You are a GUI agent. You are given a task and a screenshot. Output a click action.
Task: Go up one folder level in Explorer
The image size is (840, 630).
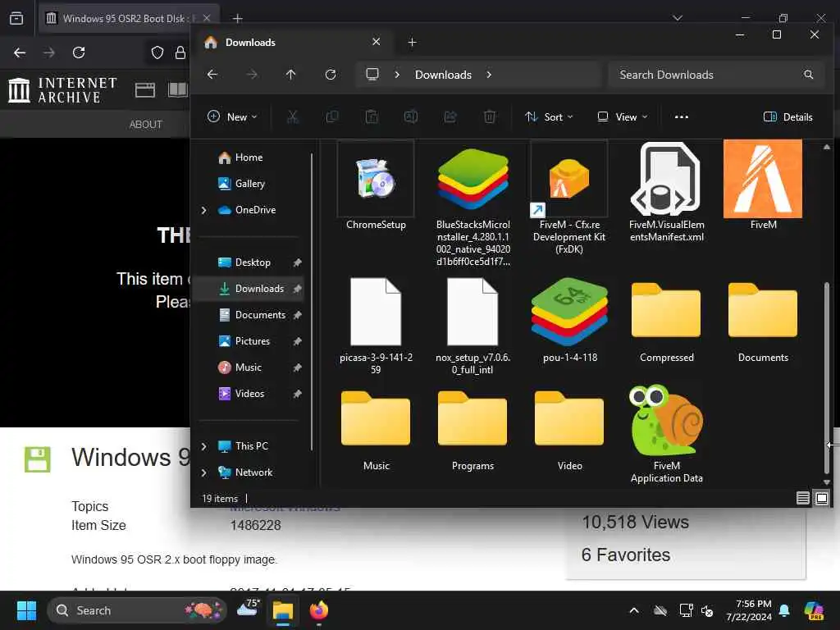[x=291, y=75]
